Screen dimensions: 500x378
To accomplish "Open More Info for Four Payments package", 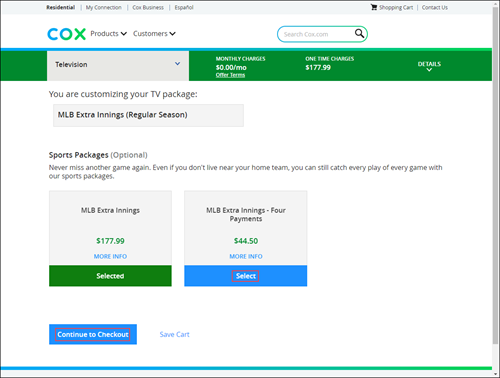I will [246, 256].
